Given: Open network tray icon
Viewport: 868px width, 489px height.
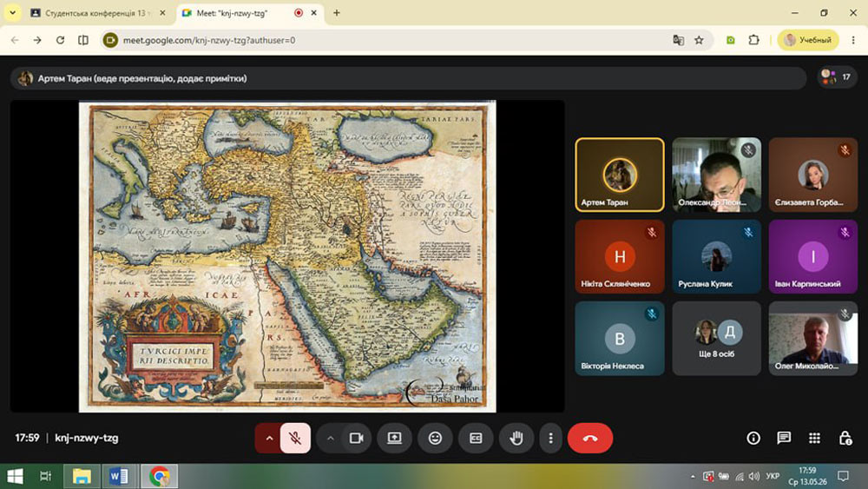Looking at the screenshot, I should click(x=739, y=476).
